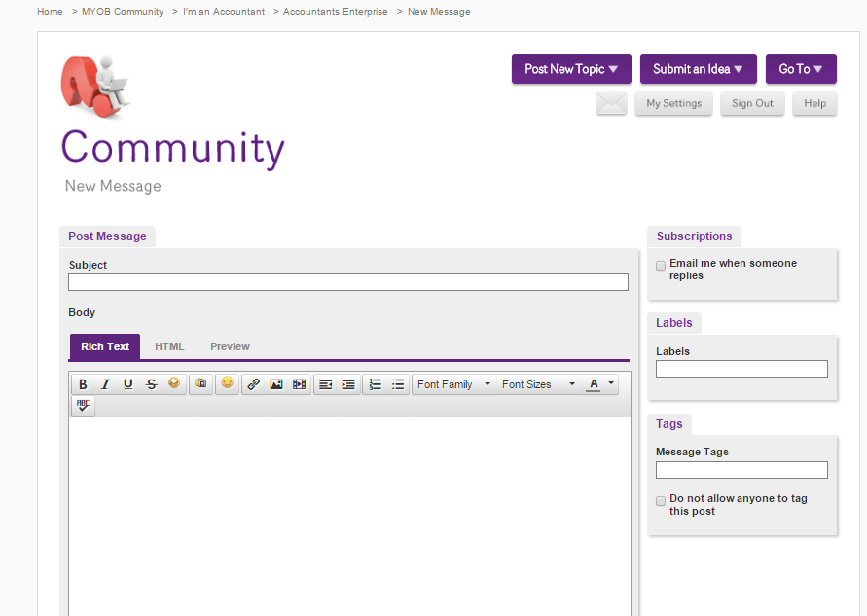Switch to the HTML editor tab
This screenshot has width=867, height=616.
tap(169, 346)
